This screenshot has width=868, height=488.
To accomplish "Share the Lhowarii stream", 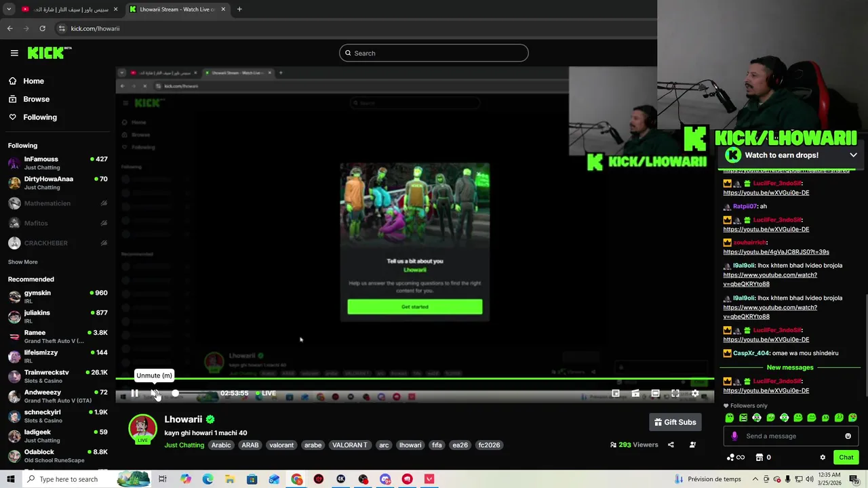I will 671,445.
